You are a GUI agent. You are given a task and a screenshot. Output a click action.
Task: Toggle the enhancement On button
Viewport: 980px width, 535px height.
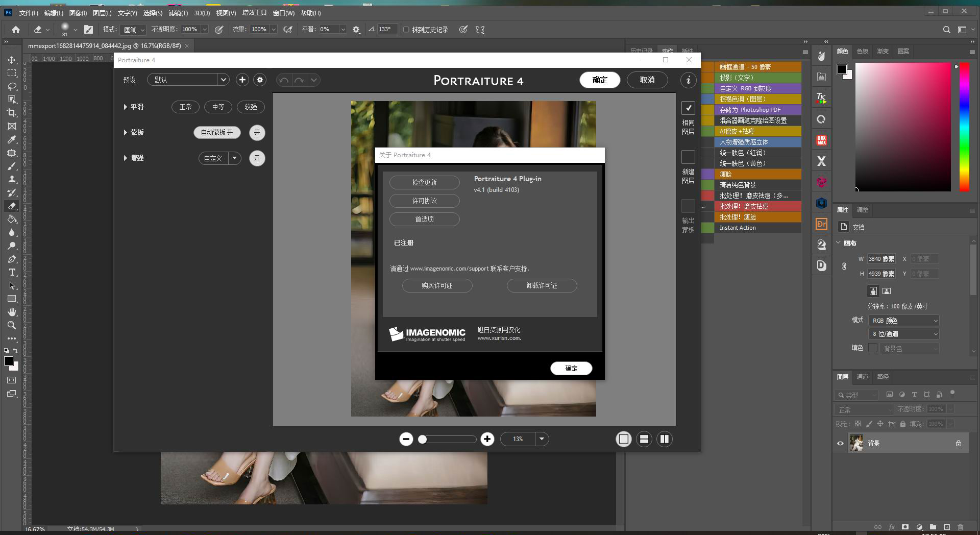point(257,158)
